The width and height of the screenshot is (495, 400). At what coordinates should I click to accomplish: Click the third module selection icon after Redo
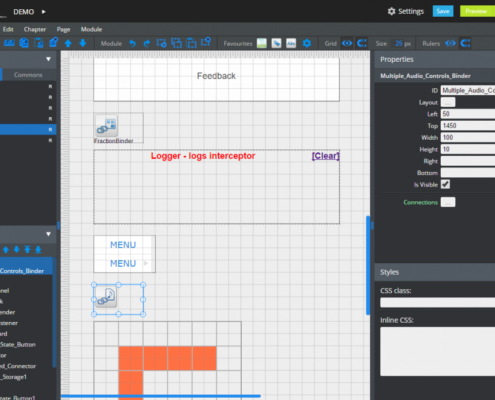pyautogui.click(x=191, y=43)
